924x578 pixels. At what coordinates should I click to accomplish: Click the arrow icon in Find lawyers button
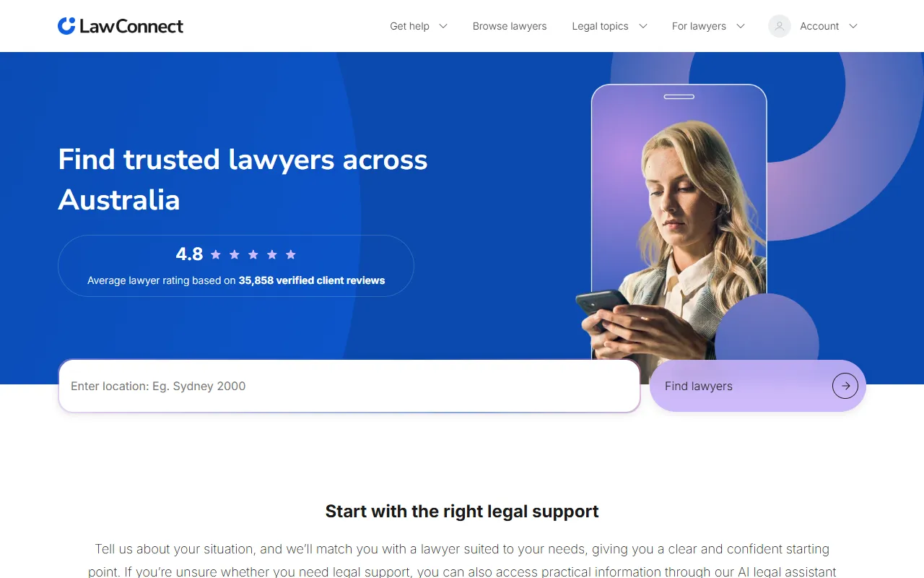[x=845, y=386]
